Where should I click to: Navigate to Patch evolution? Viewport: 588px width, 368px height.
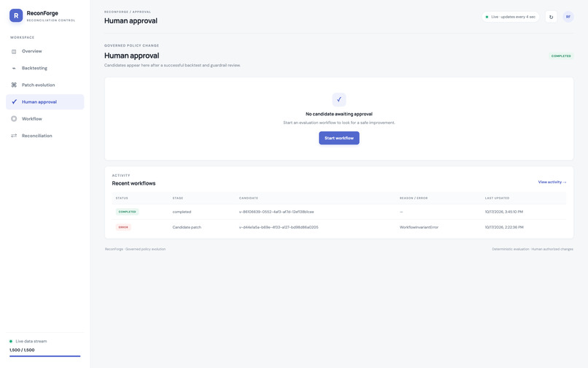click(x=45, y=85)
